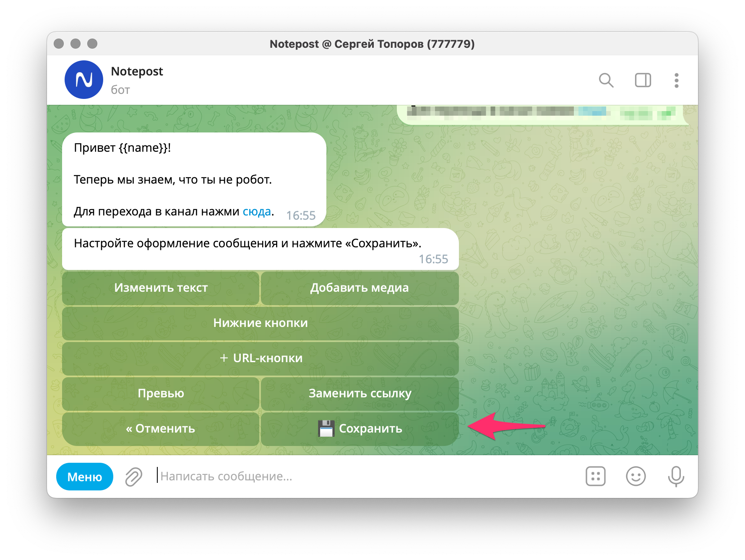Image resolution: width=745 pixels, height=560 pixels.
Task: Save with the Сохранить button
Action: [x=359, y=429]
